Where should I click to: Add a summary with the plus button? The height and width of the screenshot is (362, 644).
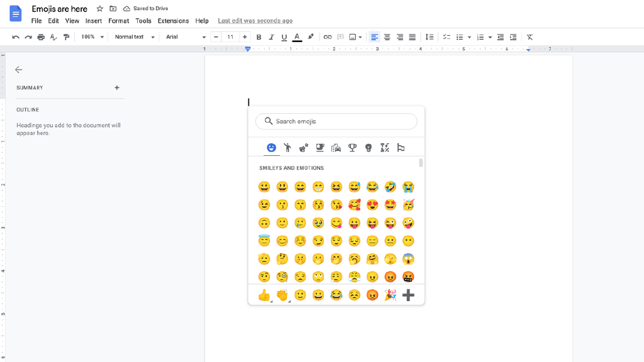click(117, 88)
